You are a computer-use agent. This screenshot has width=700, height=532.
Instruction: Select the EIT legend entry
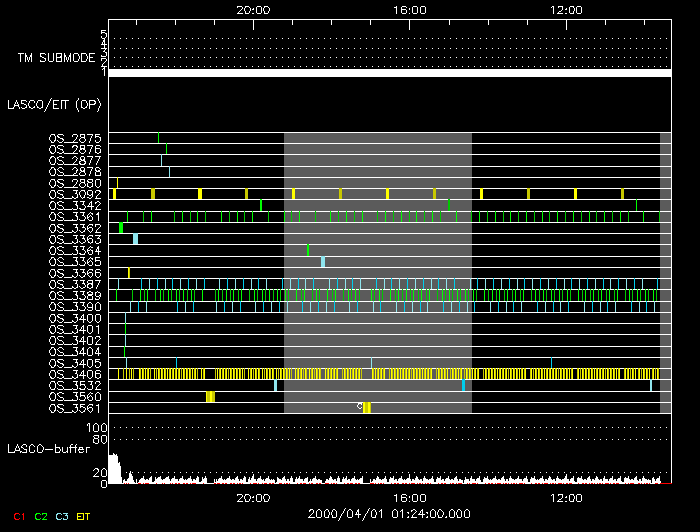[83, 516]
